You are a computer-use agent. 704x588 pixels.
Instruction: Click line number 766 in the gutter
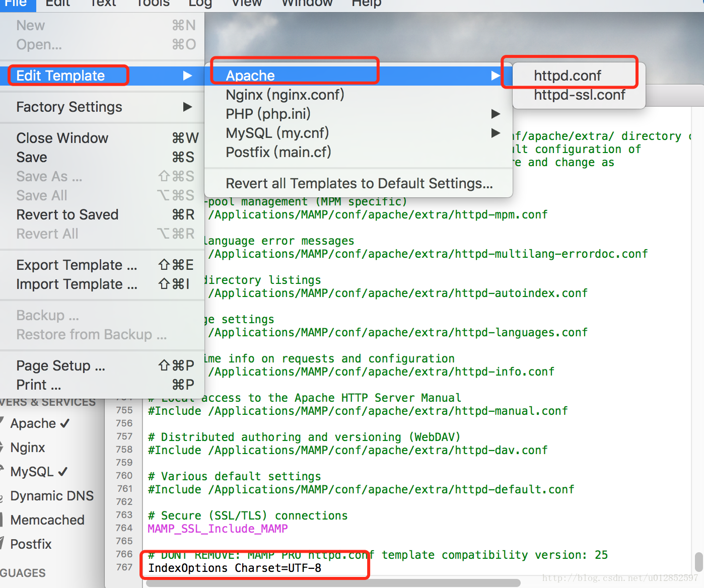(x=124, y=554)
